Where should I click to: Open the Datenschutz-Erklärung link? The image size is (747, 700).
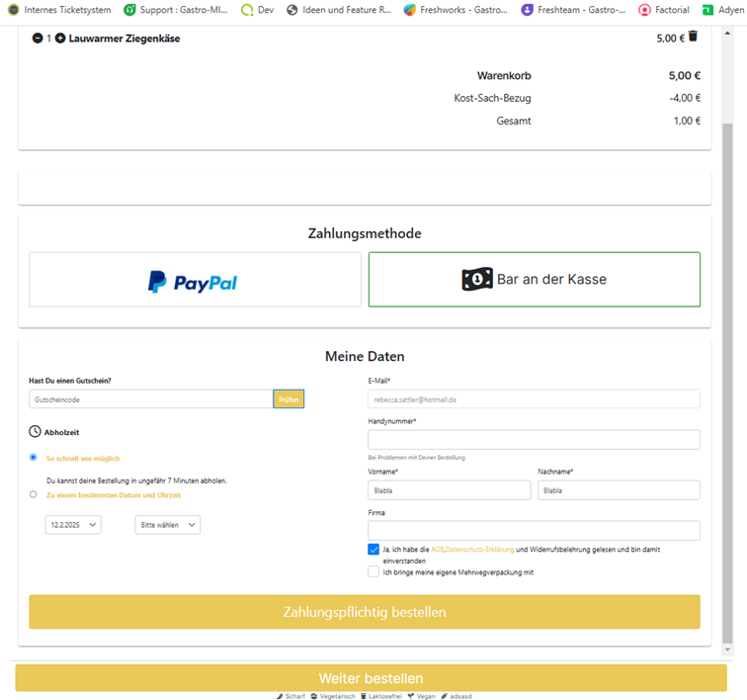pyautogui.click(x=479, y=550)
